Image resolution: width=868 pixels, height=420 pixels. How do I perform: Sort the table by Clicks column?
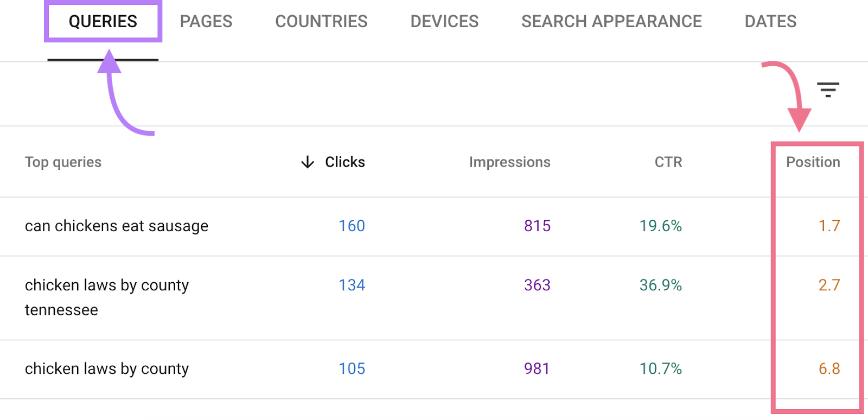[x=345, y=162]
